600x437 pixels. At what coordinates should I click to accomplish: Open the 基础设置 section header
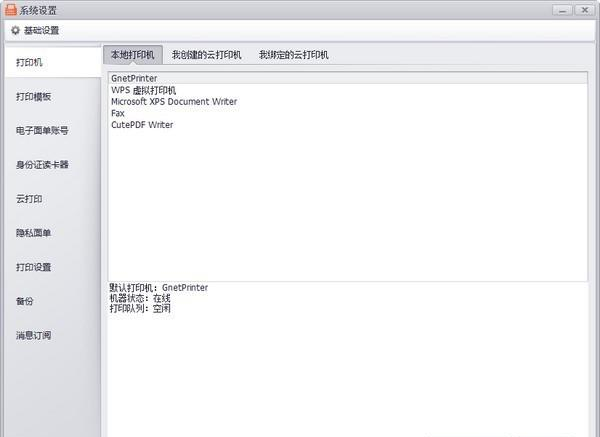[x=41, y=30]
